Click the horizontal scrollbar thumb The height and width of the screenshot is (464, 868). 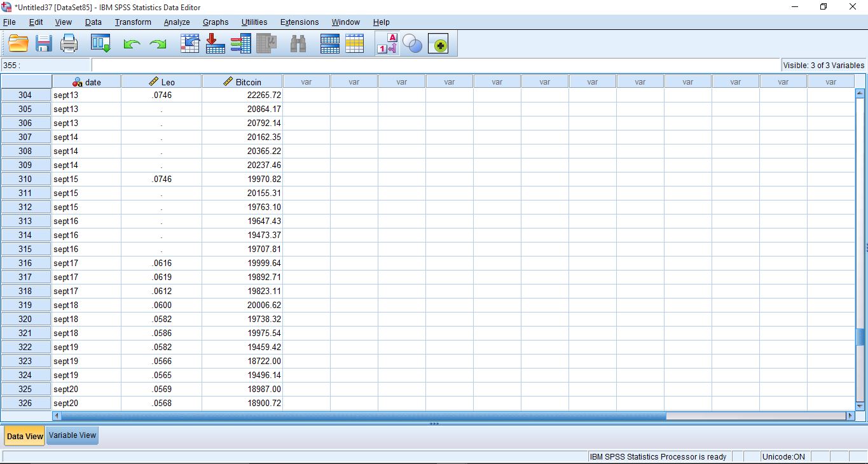tap(364, 416)
